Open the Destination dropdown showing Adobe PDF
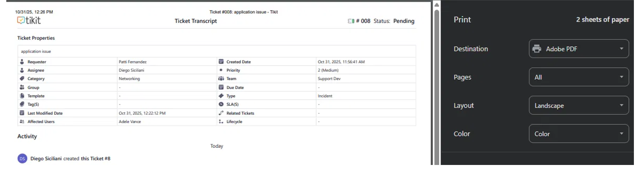Viewport: 644px width, 173px height. pyautogui.click(x=579, y=49)
